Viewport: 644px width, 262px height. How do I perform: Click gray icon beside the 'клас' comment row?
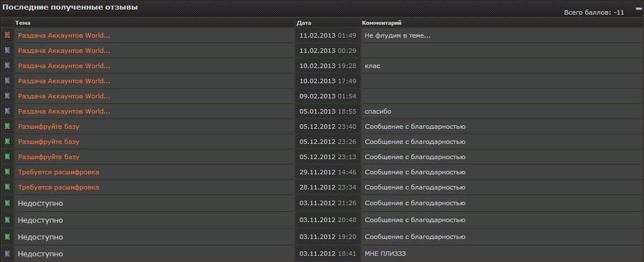click(7, 65)
